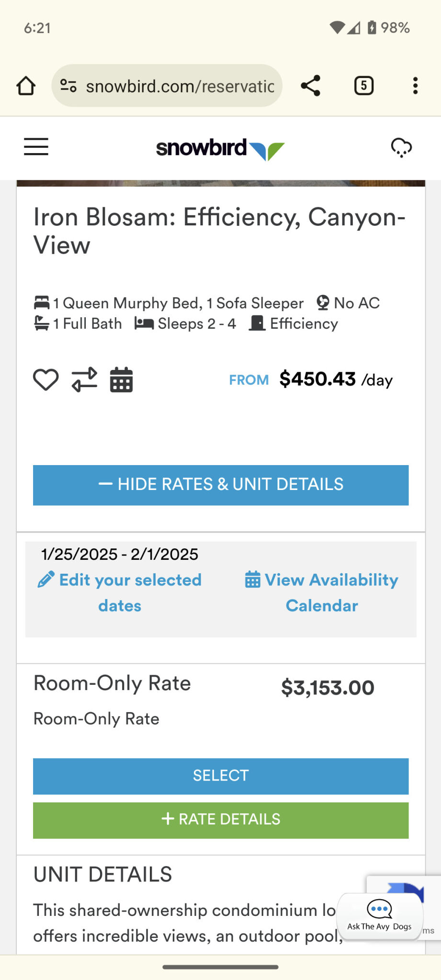This screenshot has width=441, height=980.
Task: Click the compare rooms arrows icon
Action: tap(84, 380)
